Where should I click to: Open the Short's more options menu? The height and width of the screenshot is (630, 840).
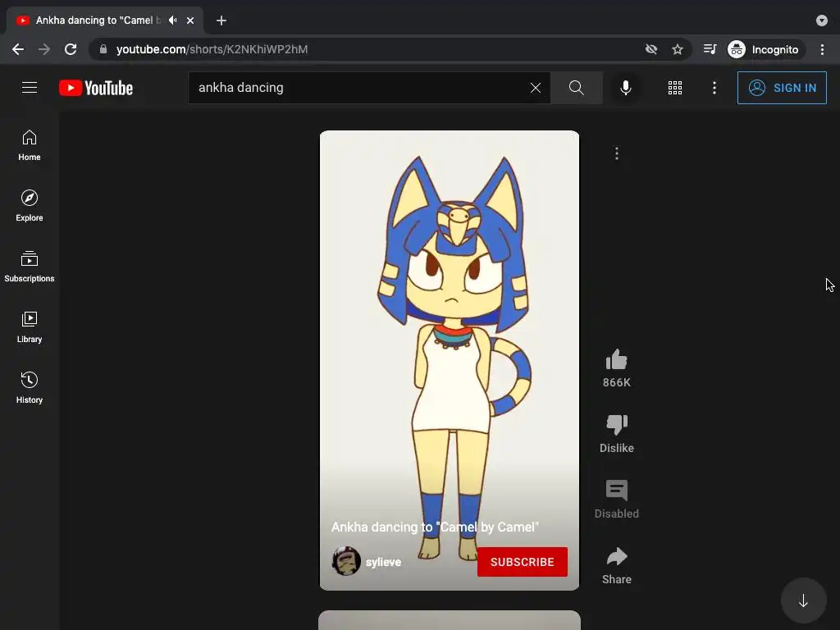pos(617,153)
